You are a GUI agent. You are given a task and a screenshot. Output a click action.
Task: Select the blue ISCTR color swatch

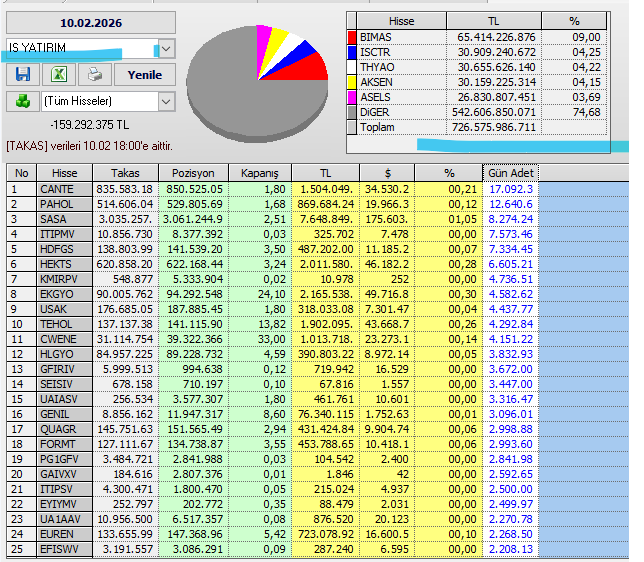pyautogui.click(x=352, y=52)
